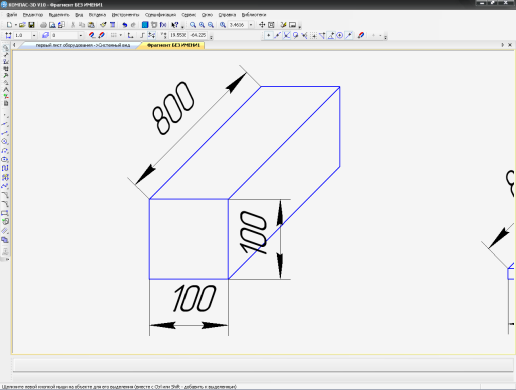This screenshot has width=516, height=390.
Task: Select the Hatch tool in left toolbar
Action: point(5,231)
